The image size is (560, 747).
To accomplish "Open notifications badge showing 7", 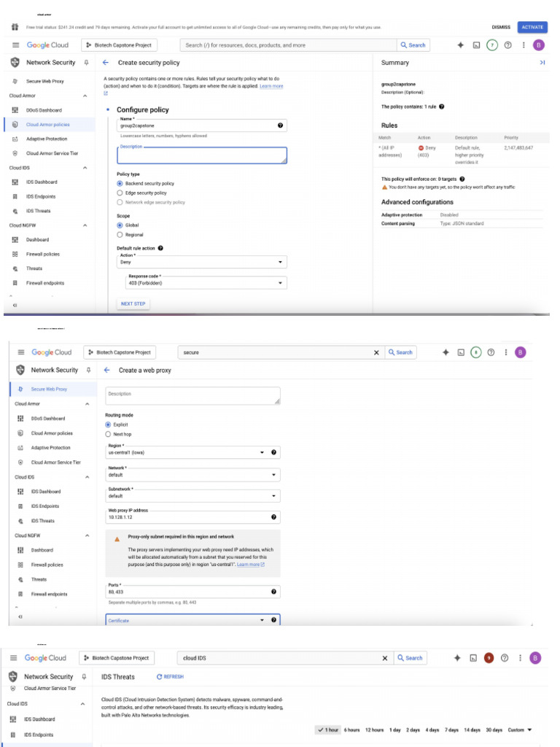I will (x=492, y=45).
